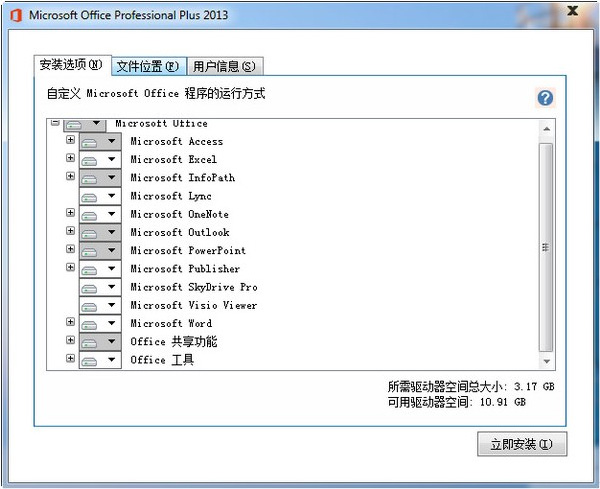Click the 所需驱动器空间总大小 3.17 GB text

pos(471,386)
